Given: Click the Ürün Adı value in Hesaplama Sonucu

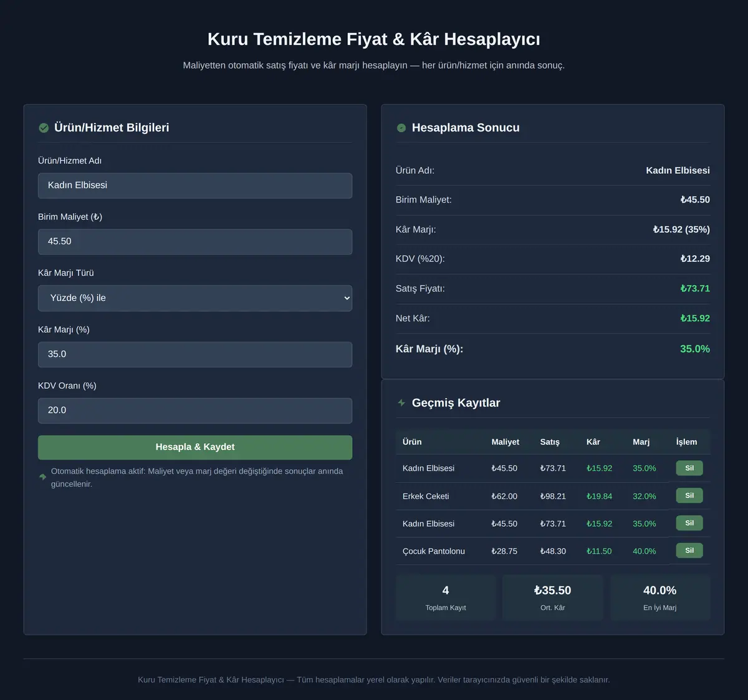Looking at the screenshot, I should [x=678, y=170].
